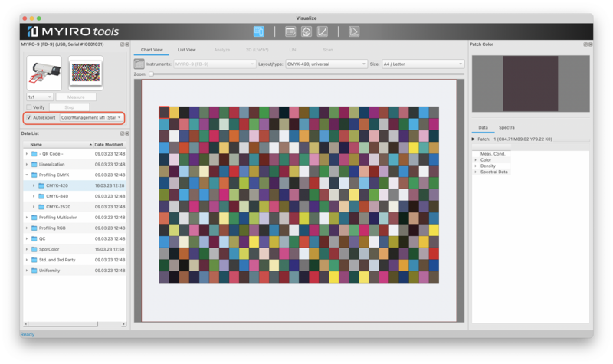Image resolution: width=613 pixels, height=364 pixels.
Task: Switch to the Data tab in Patch Color
Action: pyautogui.click(x=483, y=127)
